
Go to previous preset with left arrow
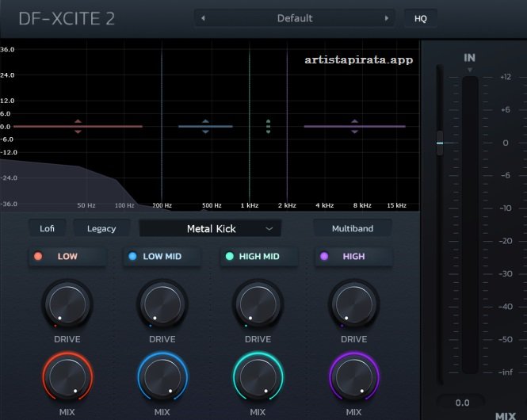click(203, 18)
